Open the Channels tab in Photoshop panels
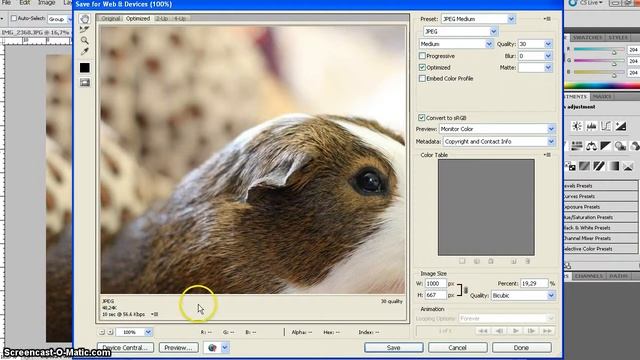 [x=588, y=276]
